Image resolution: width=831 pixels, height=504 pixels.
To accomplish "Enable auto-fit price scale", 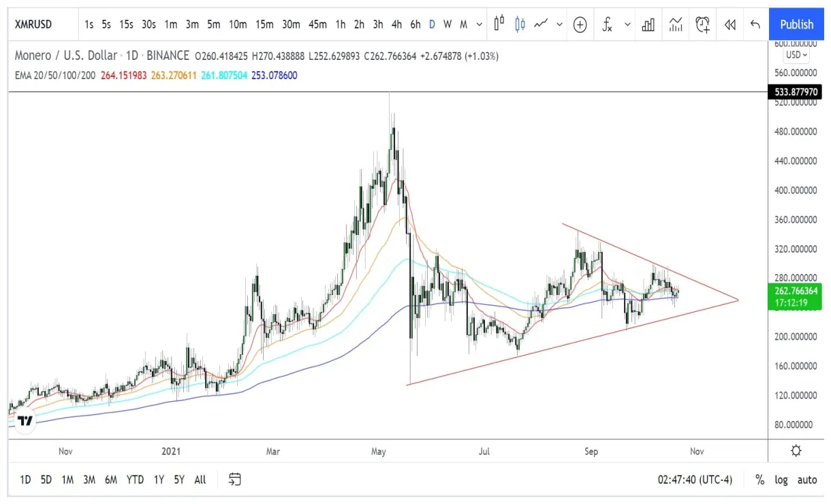I will click(x=806, y=479).
